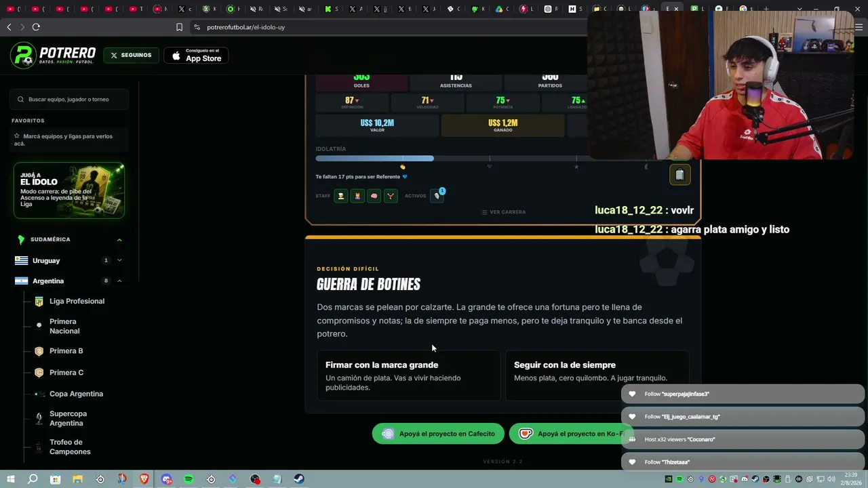Open the Activos item with badge 1
Screen dimensions: 868x488
point(437,195)
